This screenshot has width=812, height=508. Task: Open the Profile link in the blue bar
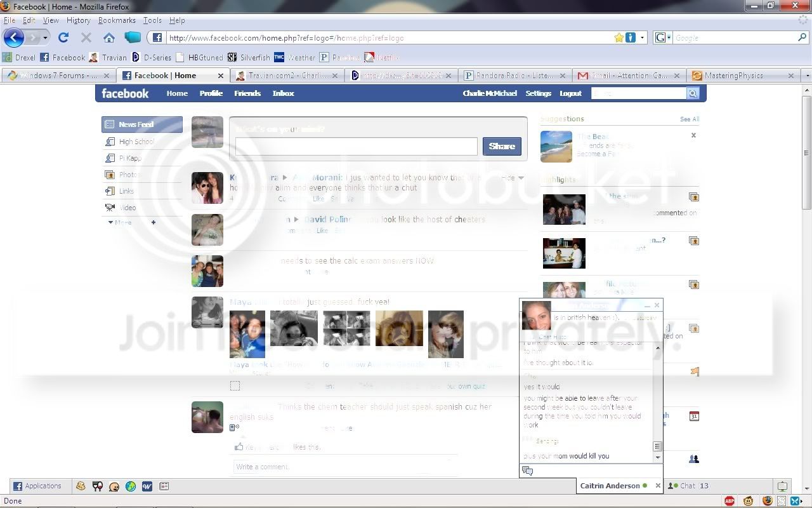pyautogui.click(x=211, y=93)
